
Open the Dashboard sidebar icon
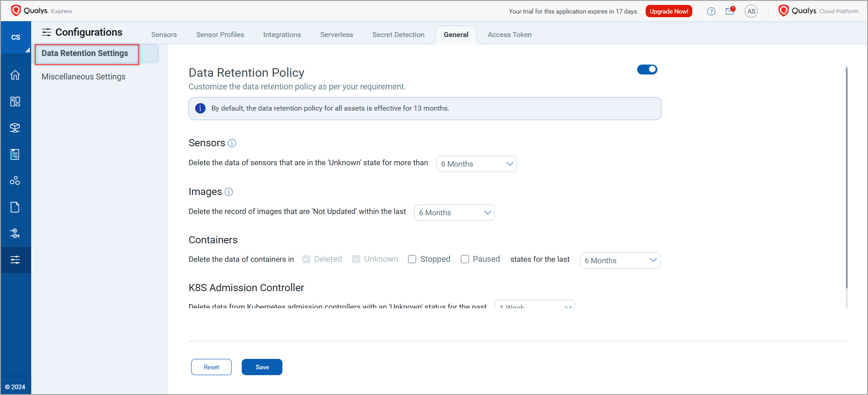pos(15,101)
